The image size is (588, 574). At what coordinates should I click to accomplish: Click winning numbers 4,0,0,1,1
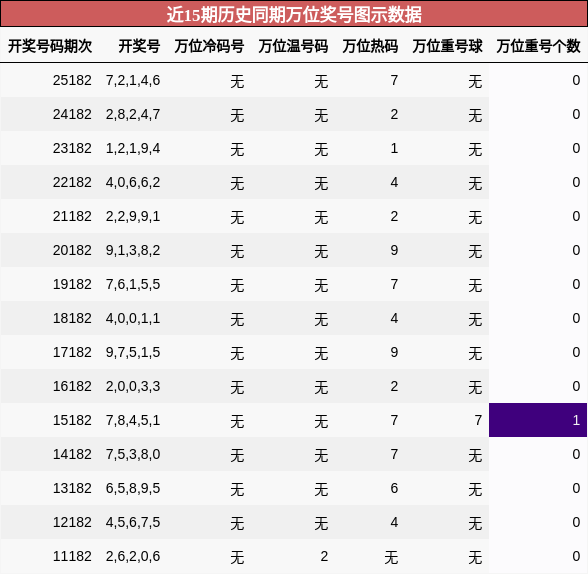(x=133, y=318)
